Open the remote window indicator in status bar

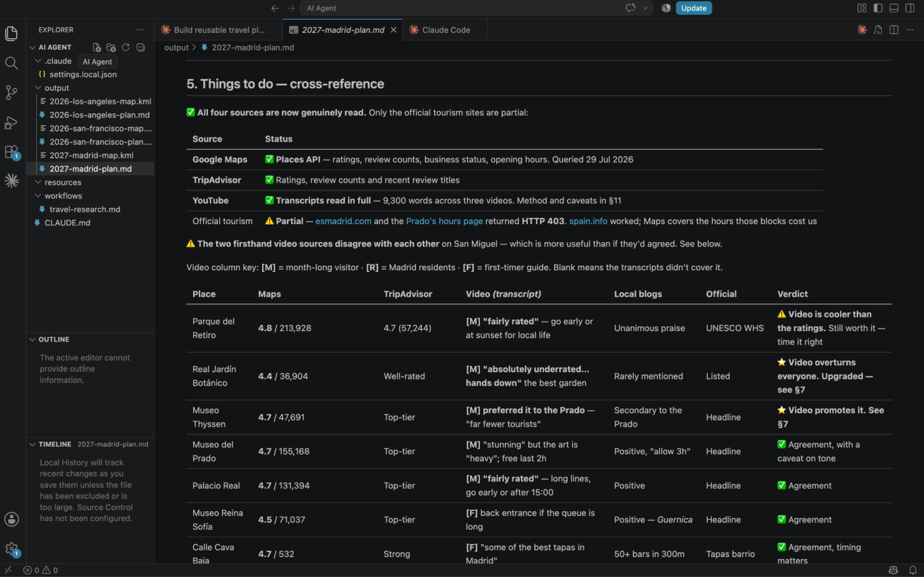click(7, 570)
